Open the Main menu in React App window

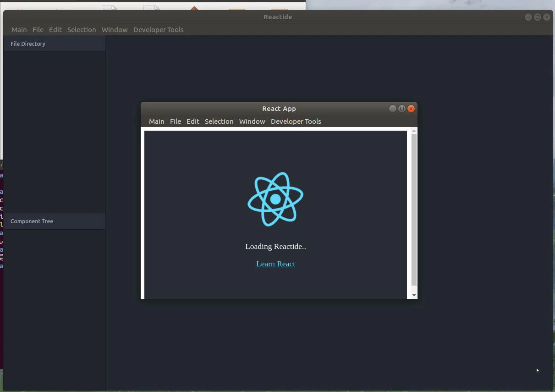[156, 121]
